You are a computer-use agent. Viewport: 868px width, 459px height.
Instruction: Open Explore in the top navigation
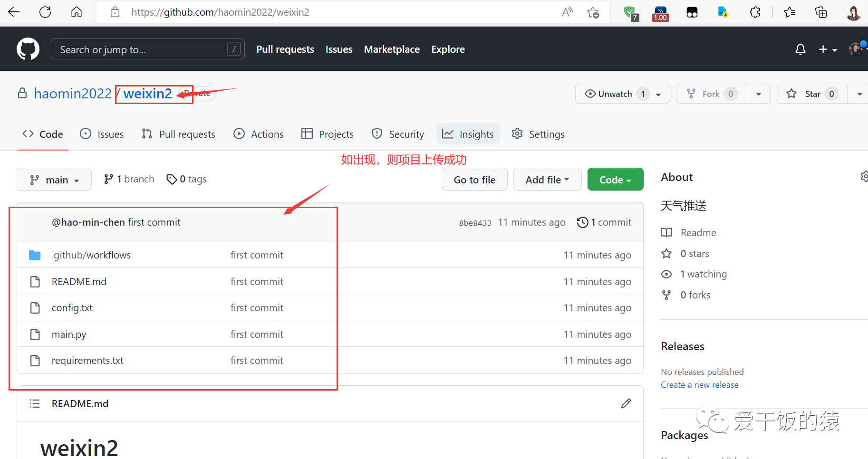[x=448, y=49]
